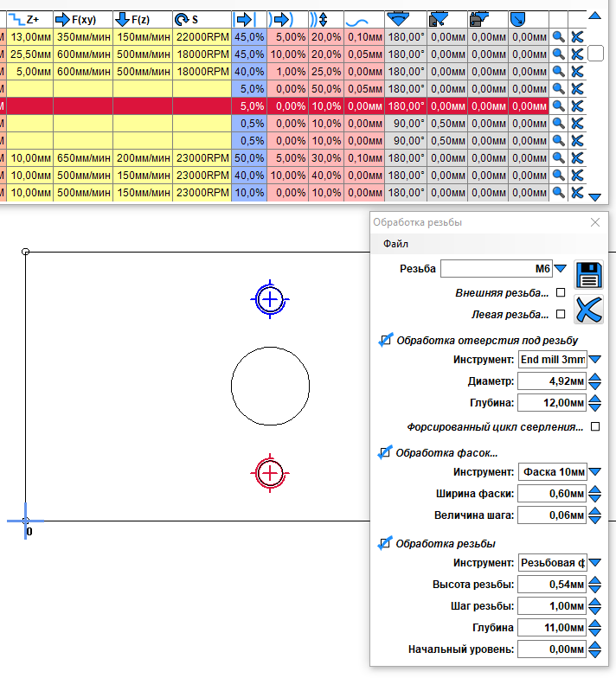The width and height of the screenshot is (616, 678).
Task: Click the cone tip angle column header icon
Action: [x=398, y=19]
